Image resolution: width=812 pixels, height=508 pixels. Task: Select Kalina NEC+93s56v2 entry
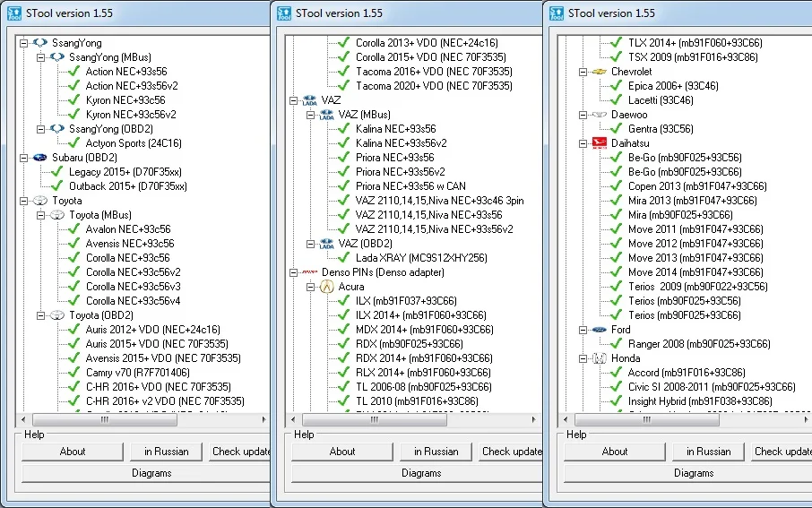[401, 143]
